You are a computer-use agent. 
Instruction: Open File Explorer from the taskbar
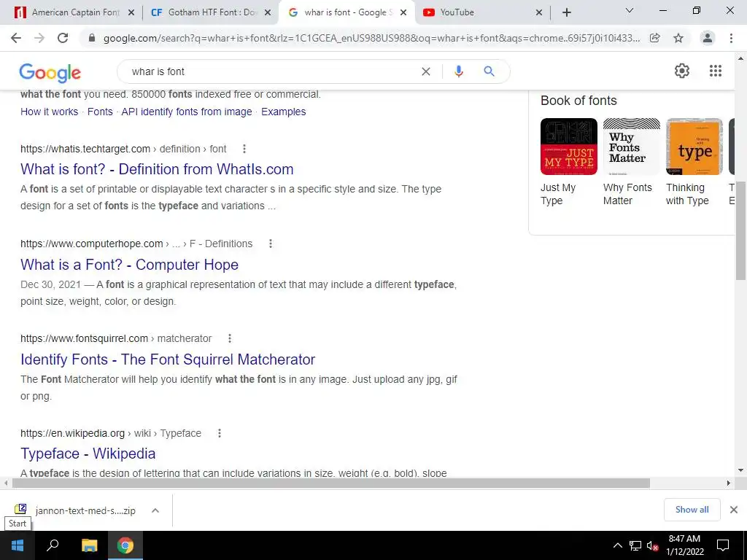89,545
